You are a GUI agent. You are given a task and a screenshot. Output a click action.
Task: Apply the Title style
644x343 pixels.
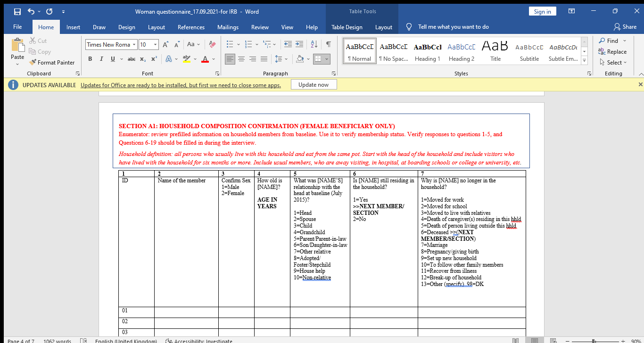point(495,51)
